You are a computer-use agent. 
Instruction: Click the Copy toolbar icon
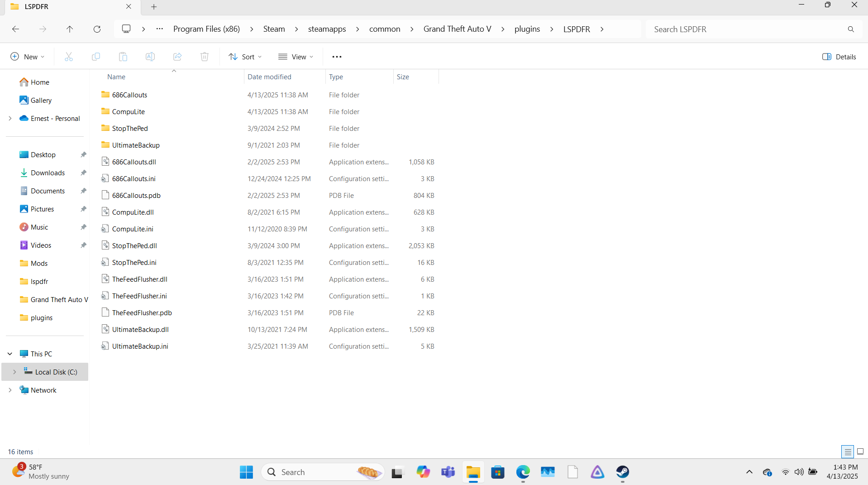(x=96, y=57)
